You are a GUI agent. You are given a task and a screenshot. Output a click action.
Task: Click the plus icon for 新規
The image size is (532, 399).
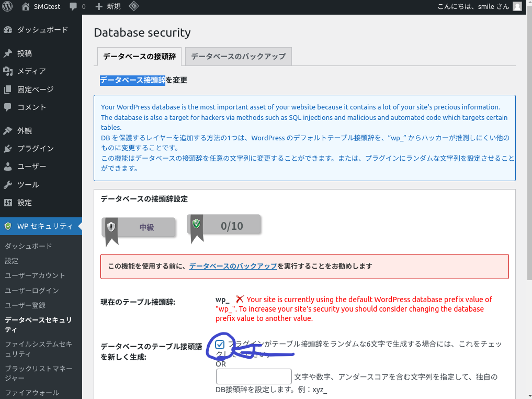pyautogui.click(x=99, y=6)
